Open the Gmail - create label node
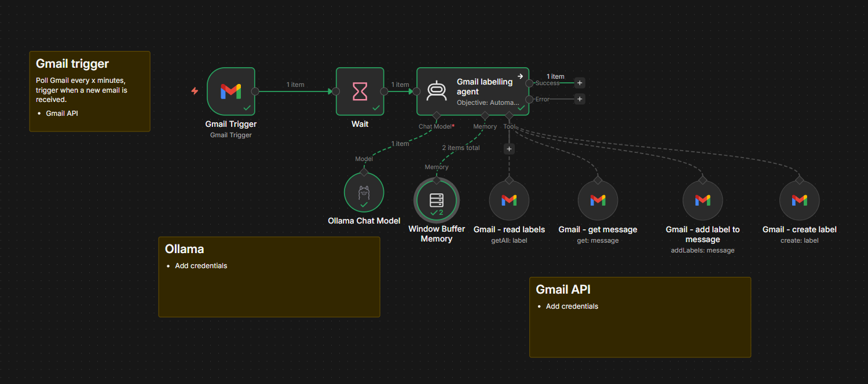Image resolution: width=868 pixels, height=384 pixels. coord(799,200)
